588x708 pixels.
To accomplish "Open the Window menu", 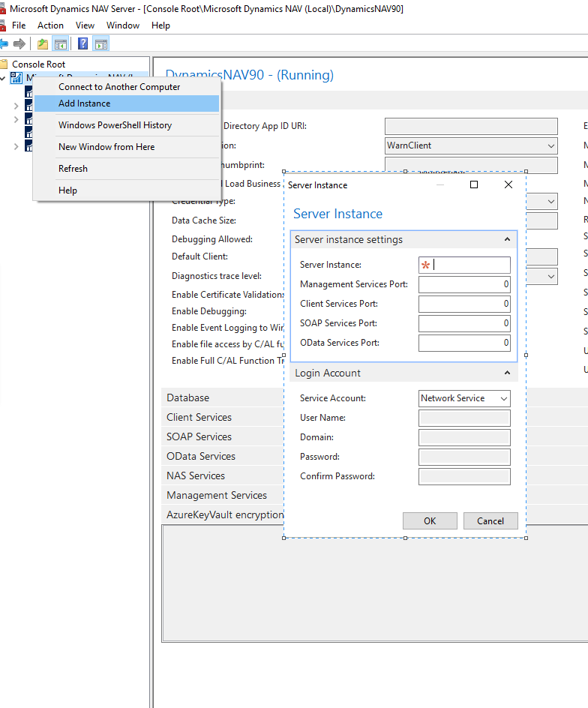I will point(123,25).
